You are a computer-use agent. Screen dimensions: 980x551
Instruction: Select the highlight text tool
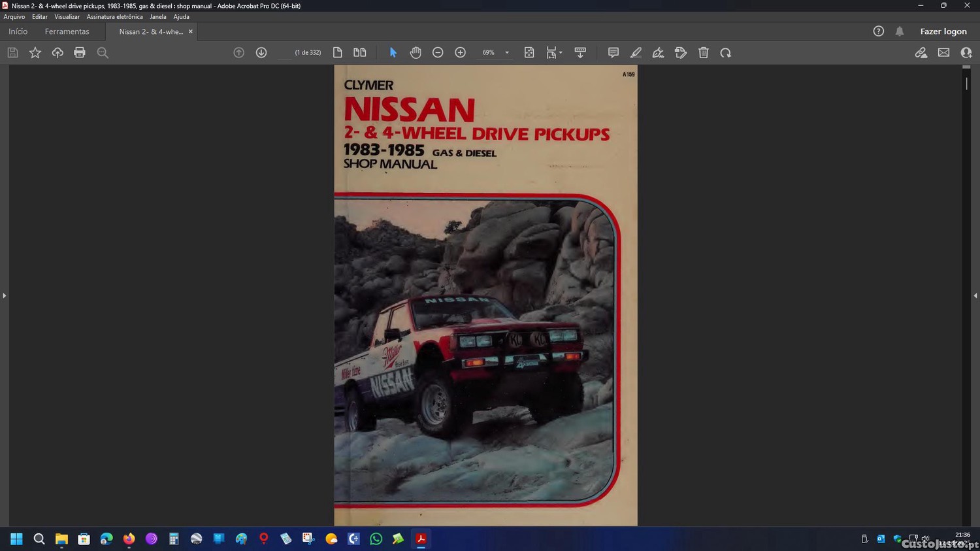coord(636,52)
